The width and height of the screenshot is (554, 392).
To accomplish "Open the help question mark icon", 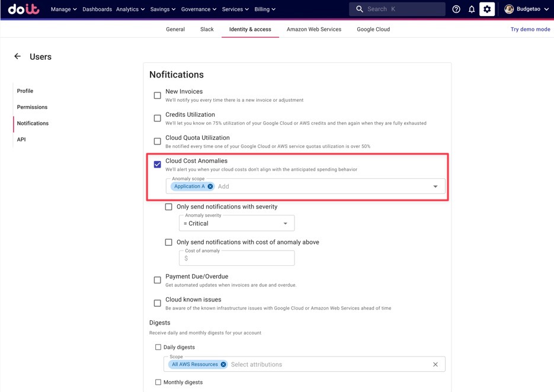I will coord(456,9).
